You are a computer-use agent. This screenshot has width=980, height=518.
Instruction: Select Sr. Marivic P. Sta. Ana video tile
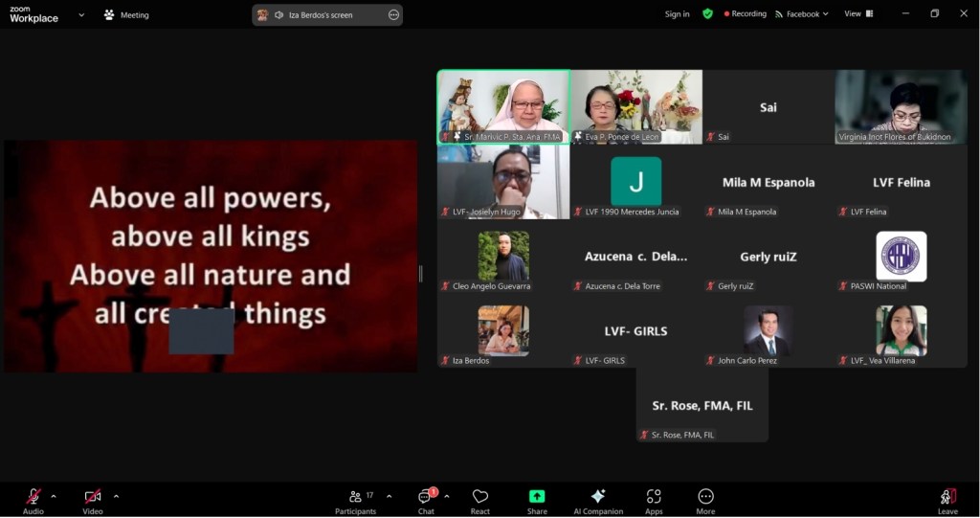(x=503, y=106)
